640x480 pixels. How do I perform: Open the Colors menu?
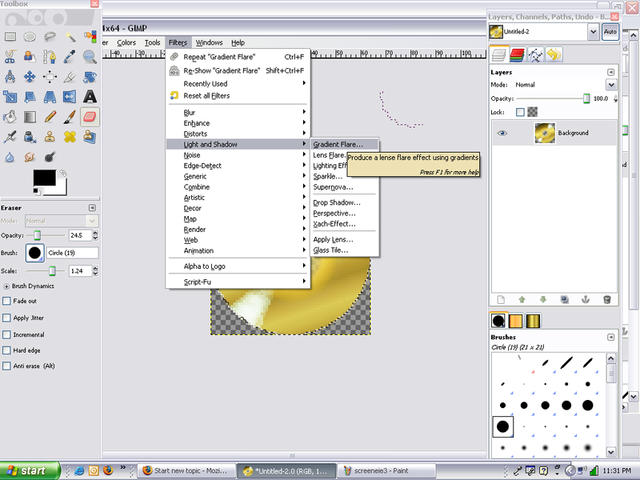(126, 42)
